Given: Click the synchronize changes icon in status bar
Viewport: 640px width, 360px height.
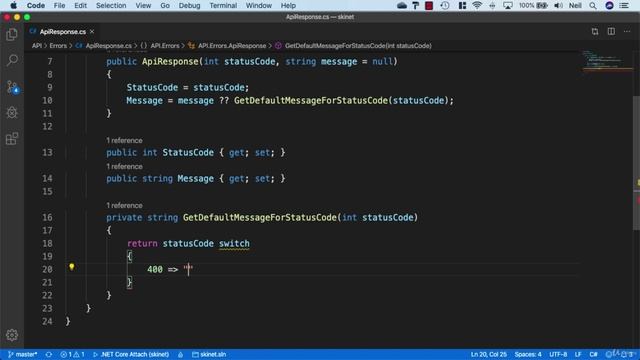Looking at the screenshot, I should [x=49, y=354].
